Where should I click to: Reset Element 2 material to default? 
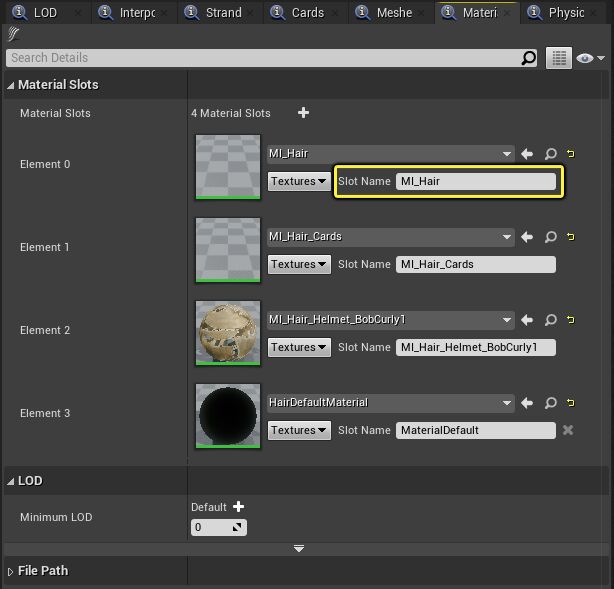pos(571,320)
